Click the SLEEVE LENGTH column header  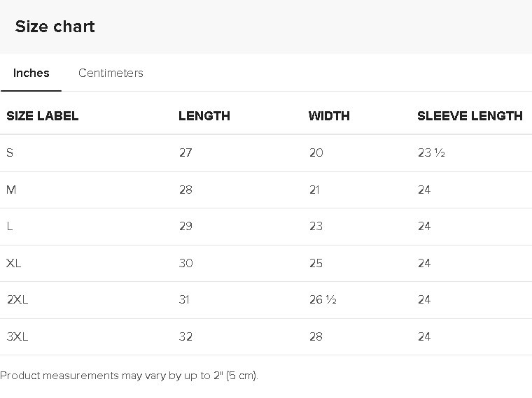coord(470,116)
